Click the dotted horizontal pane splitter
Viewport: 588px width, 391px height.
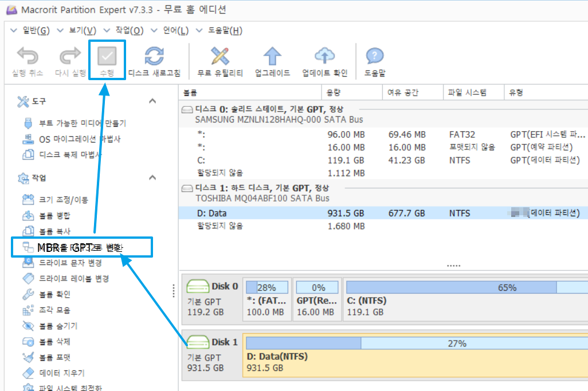pyautogui.click(x=453, y=266)
